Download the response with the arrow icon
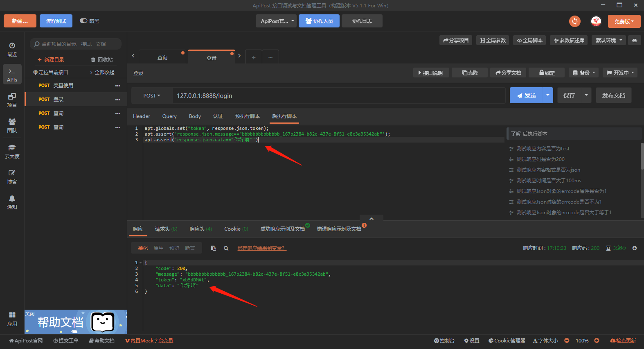The image size is (644, 349). click(635, 248)
